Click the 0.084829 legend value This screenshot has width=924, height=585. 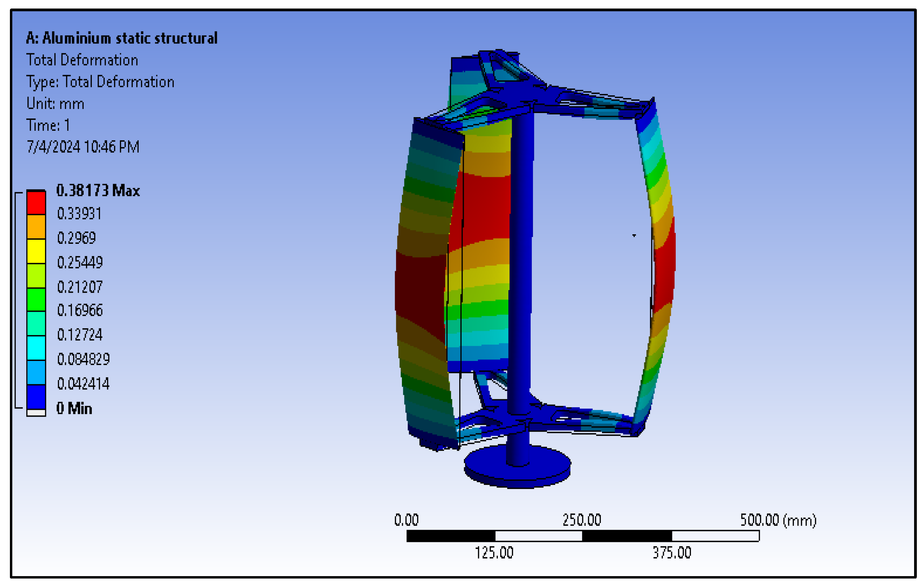pyautogui.click(x=83, y=359)
